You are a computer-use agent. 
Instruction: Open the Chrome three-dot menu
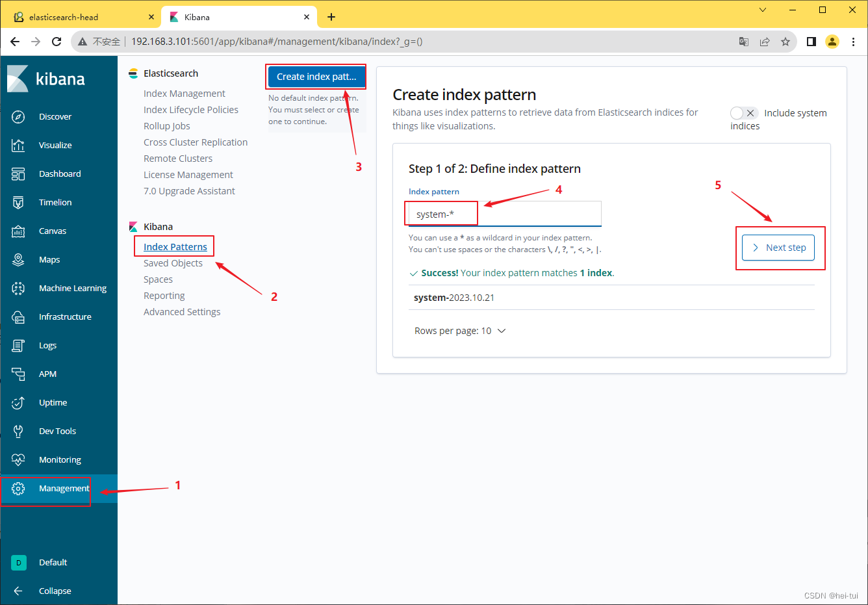click(854, 42)
